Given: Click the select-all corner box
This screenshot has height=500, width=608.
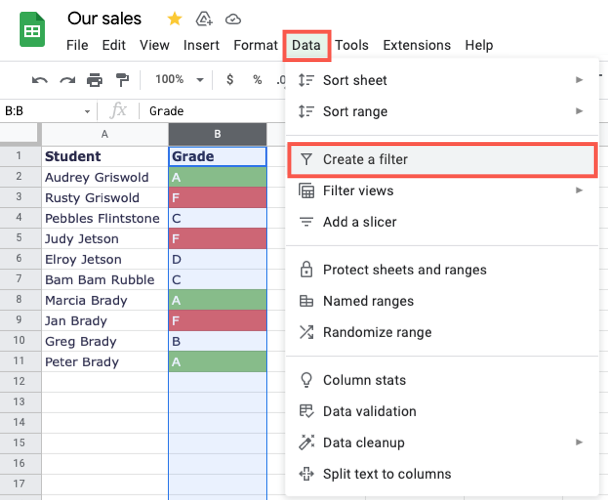Looking at the screenshot, I should point(19,134).
